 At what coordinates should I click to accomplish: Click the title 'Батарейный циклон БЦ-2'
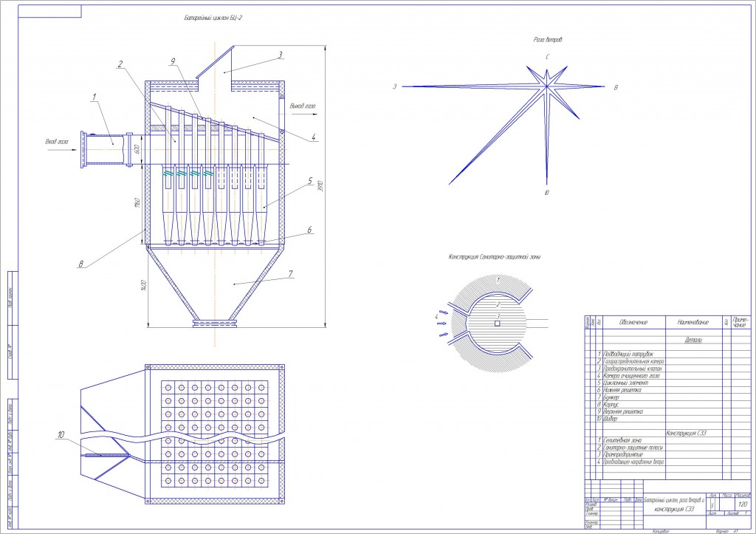coord(213,18)
